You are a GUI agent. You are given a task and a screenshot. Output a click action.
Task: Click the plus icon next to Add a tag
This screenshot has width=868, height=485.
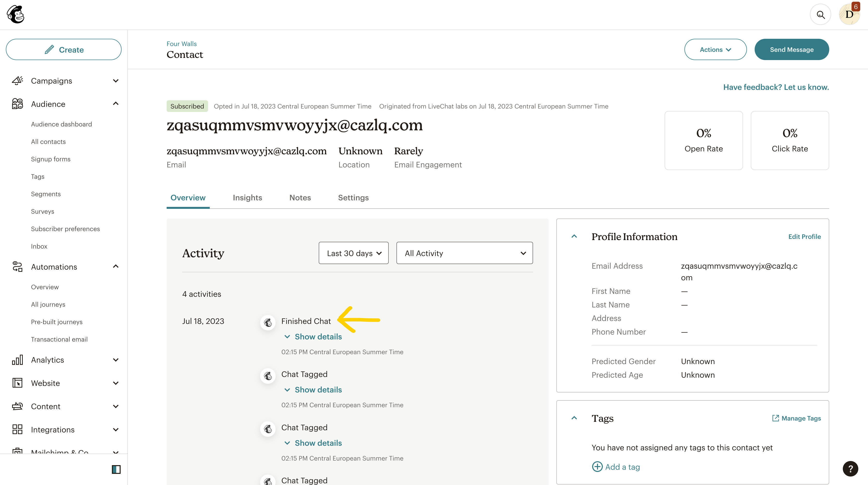pos(597,467)
